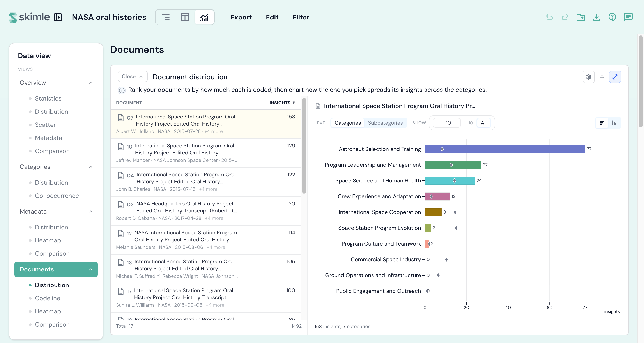Click the sidebar collapse icon beside skimle logo

point(58,17)
